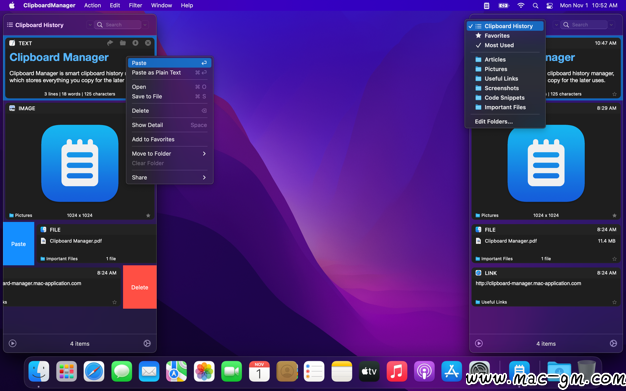The image size is (626, 391).
Task: Open Spotlight search in menu bar
Action: pyautogui.click(x=535, y=6)
